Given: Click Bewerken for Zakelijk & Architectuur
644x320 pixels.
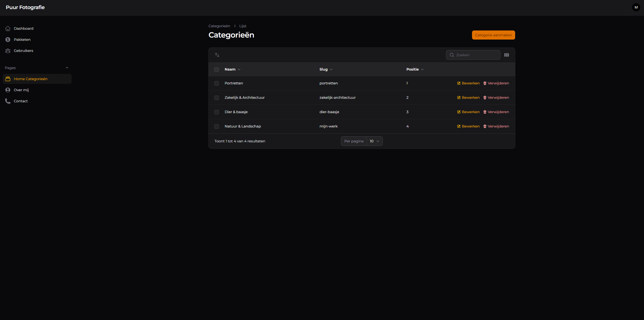Looking at the screenshot, I should click(468, 98).
